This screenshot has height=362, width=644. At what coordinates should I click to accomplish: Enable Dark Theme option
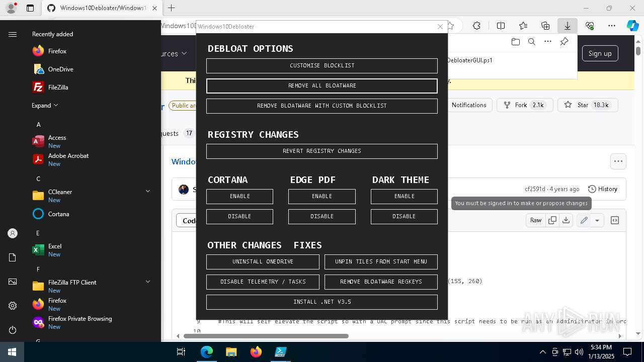click(404, 197)
